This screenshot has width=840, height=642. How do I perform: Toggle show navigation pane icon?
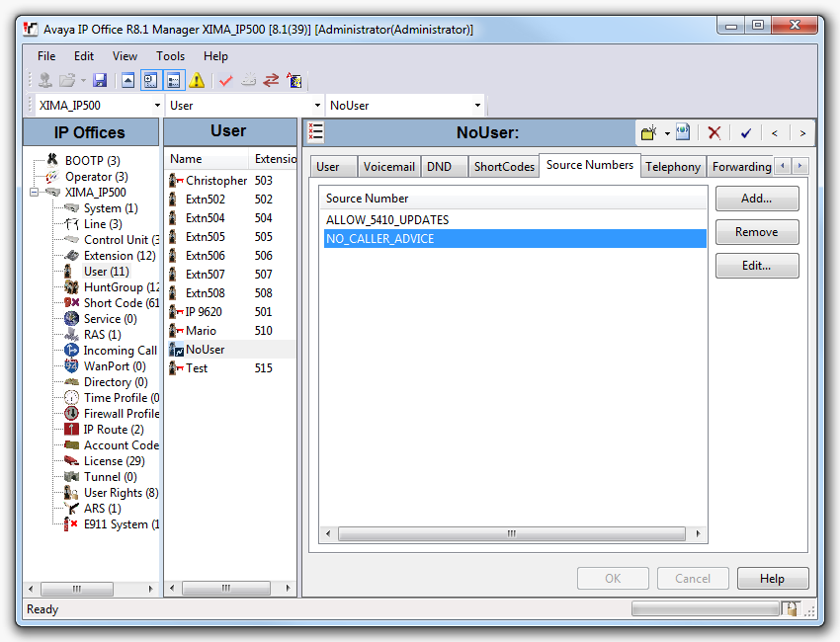point(151,80)
